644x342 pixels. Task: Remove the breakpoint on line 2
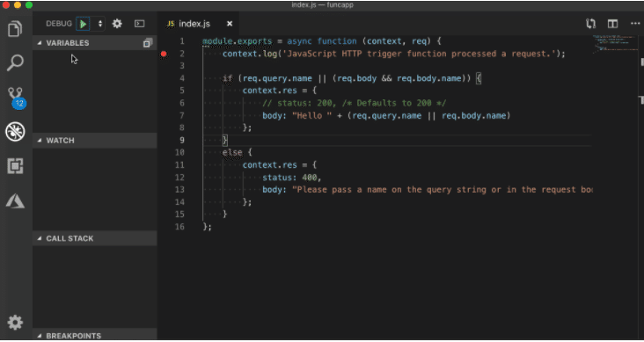pos(164,54)
